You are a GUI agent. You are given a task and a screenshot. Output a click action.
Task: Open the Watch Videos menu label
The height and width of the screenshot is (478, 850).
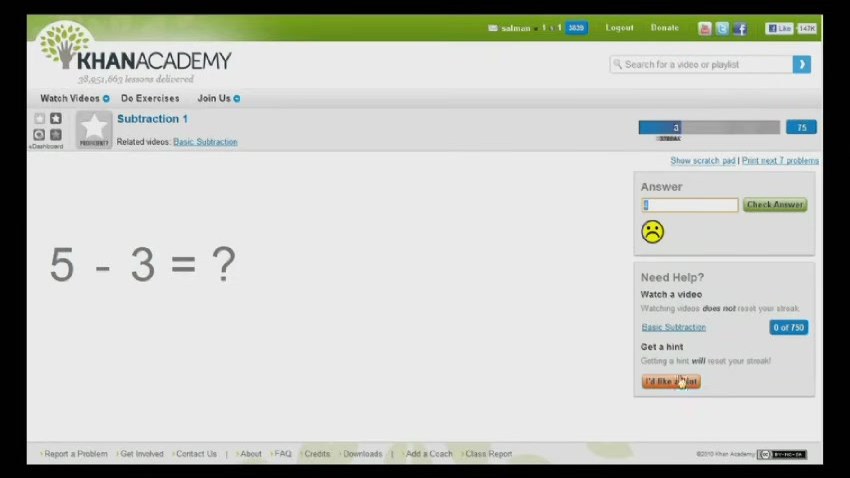pos(70,98)
